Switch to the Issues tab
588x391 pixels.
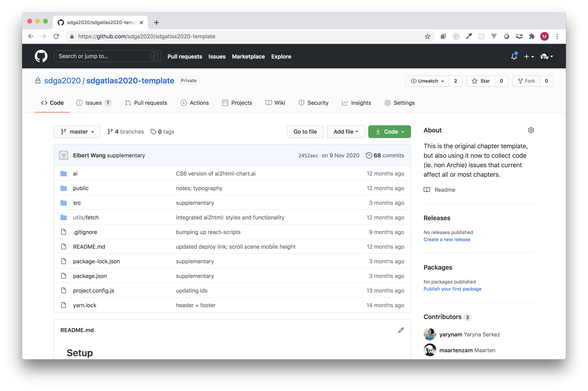tap(93, 103)
